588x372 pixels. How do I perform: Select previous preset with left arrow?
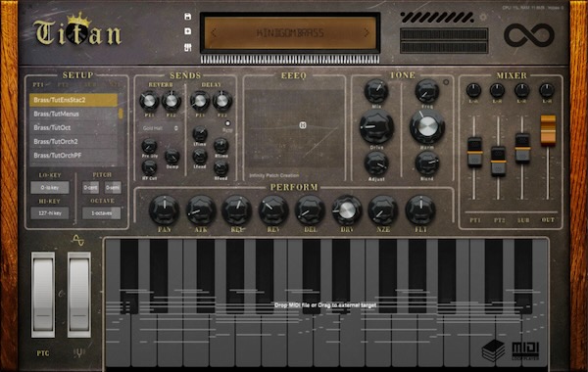pyautogui.click(x=214, y=33)
